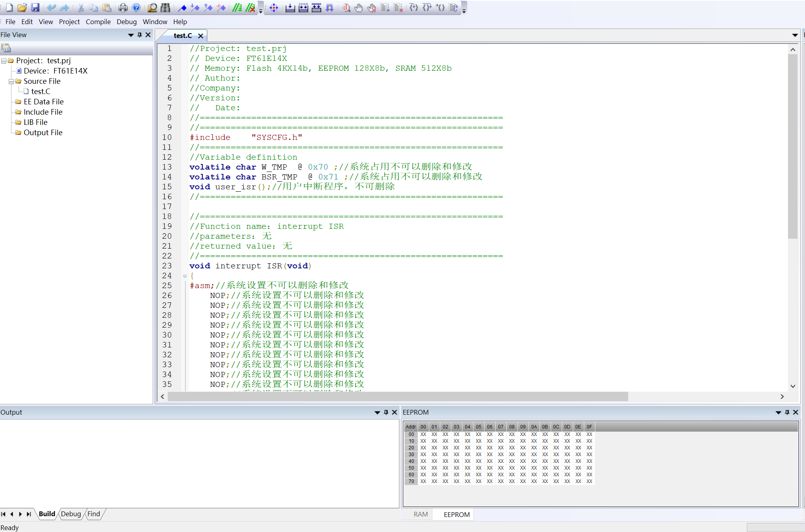Screen dimensions: 805x532
Task: Switch to the Find output tab
Action: (93, 514)
